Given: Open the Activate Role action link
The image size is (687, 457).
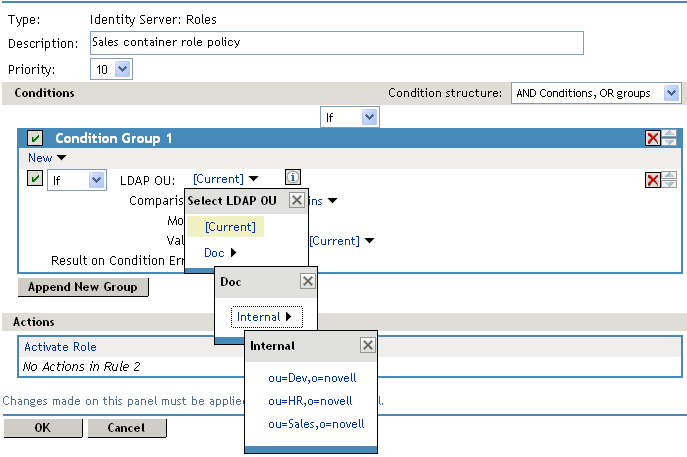Looking at the screenshot, I should coord(60,347).
